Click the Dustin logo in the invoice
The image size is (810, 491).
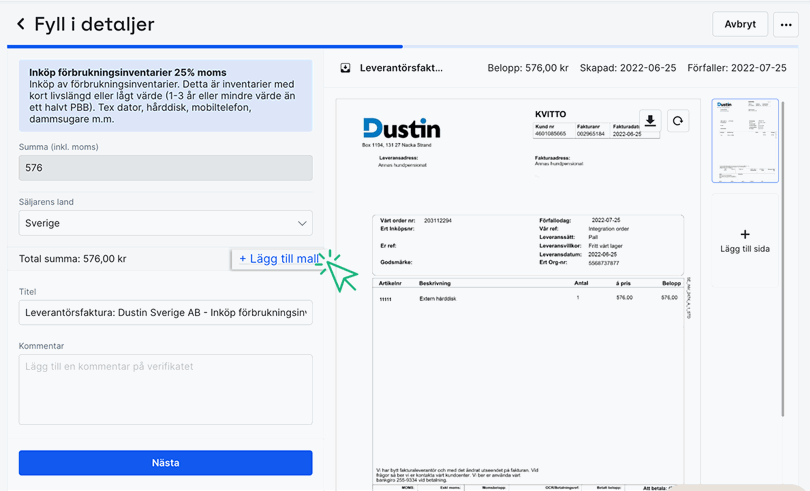coord(401,128)
